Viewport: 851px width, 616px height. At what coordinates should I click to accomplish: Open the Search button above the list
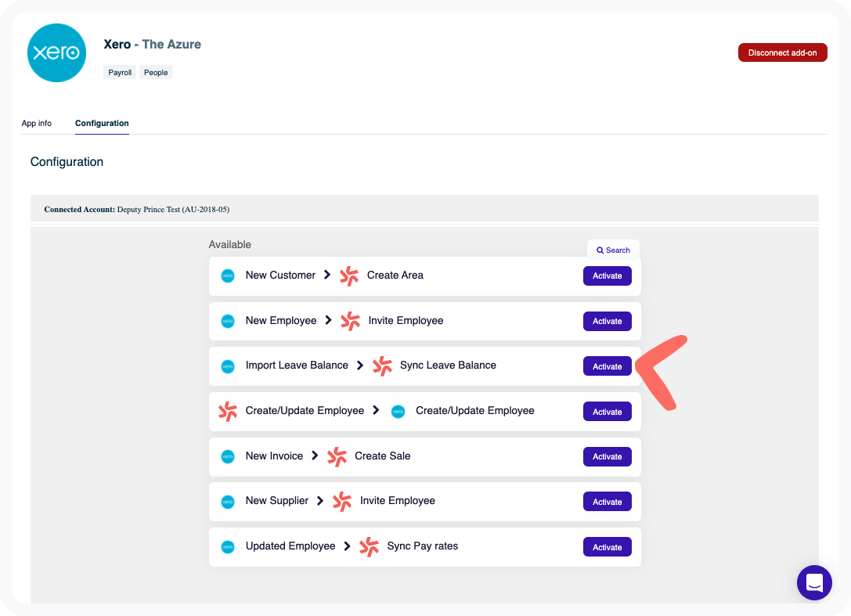click(x=613, y=250)
